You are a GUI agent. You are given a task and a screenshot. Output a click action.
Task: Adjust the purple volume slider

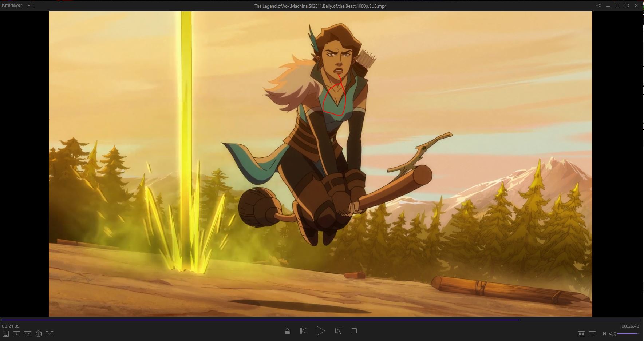[x=628, y=334]
